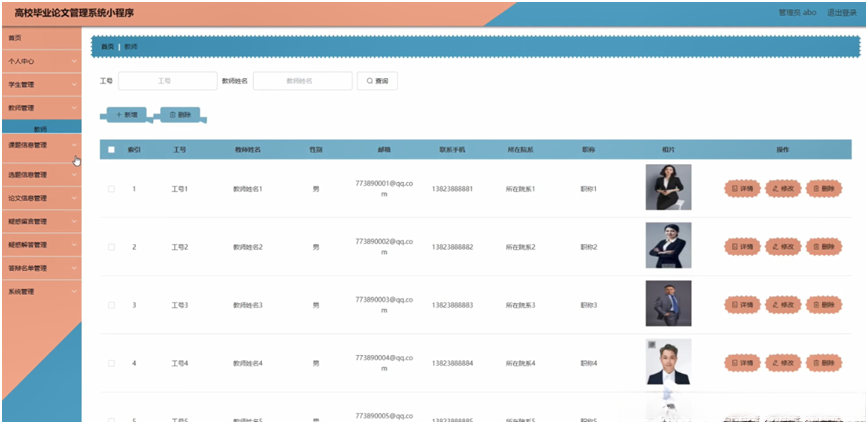Expand 系统管理 sidebar menu

click(x=42, y=291)
